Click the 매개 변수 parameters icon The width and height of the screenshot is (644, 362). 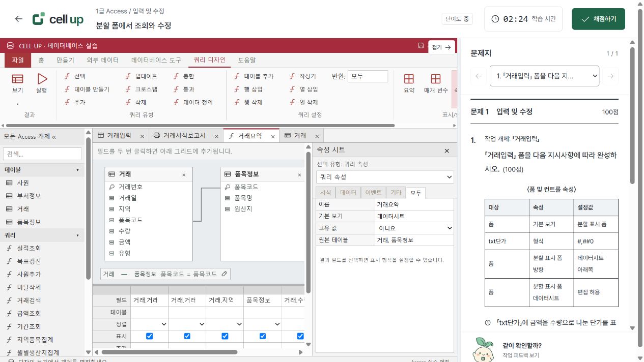(436, 79)
